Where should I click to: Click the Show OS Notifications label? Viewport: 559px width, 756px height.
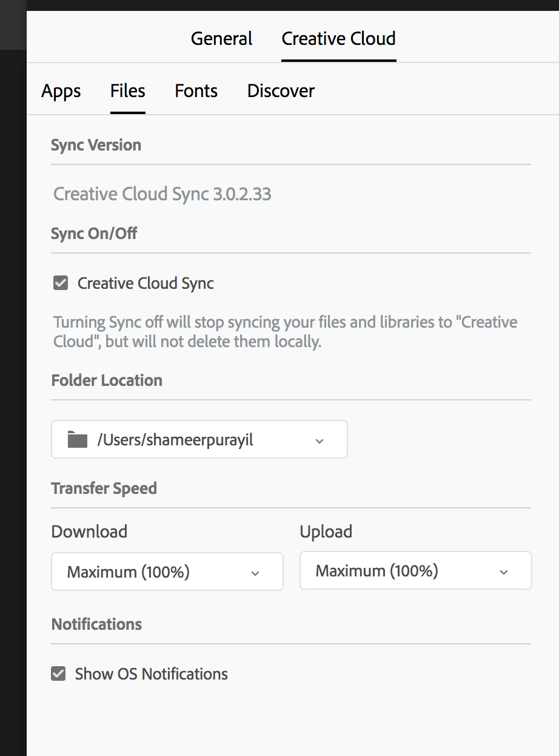pyautogui.click(x=152, y=674)
